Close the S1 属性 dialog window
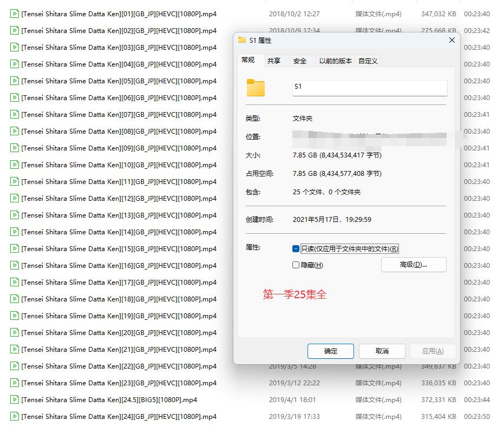This screenshot has width=504, height=440. tap(452, 40)
